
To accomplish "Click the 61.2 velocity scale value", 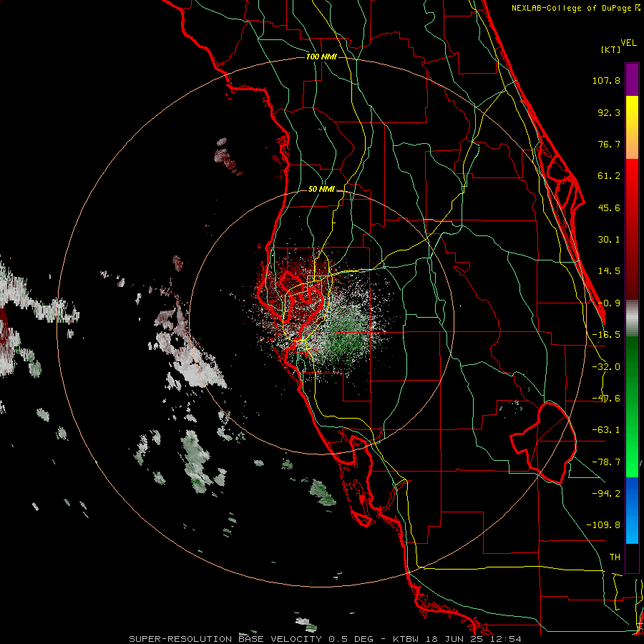I will (609, 176).
